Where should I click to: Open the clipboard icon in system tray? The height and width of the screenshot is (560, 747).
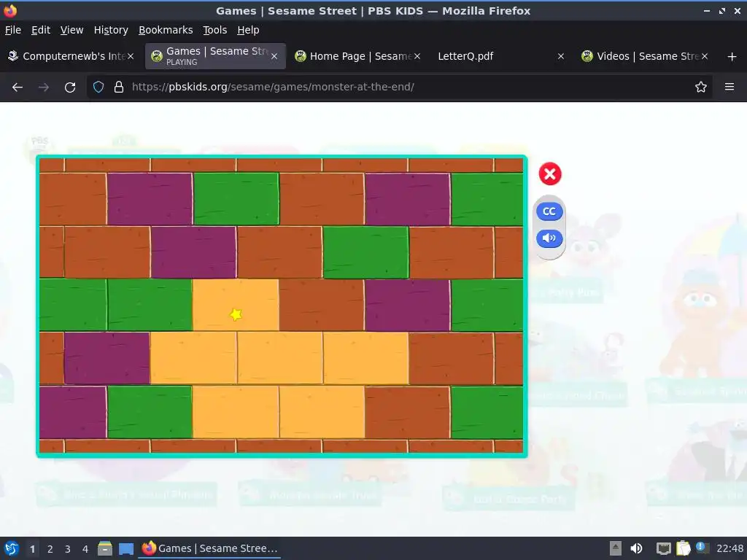pyautogui.click(x=683, y=548)
